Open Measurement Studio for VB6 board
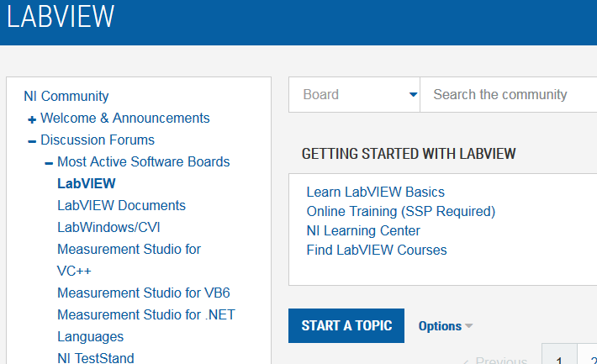The image size is (597, 364). (143, 293)
